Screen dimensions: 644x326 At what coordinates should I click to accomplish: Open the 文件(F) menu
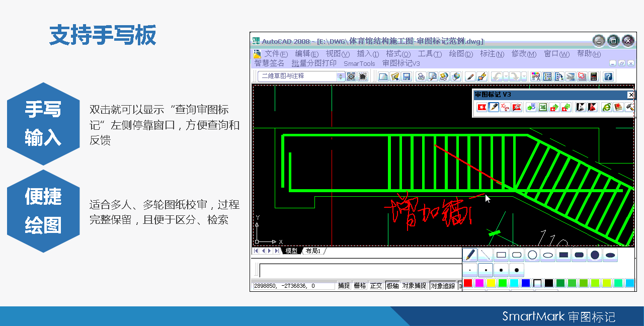[x=276, y=54]
